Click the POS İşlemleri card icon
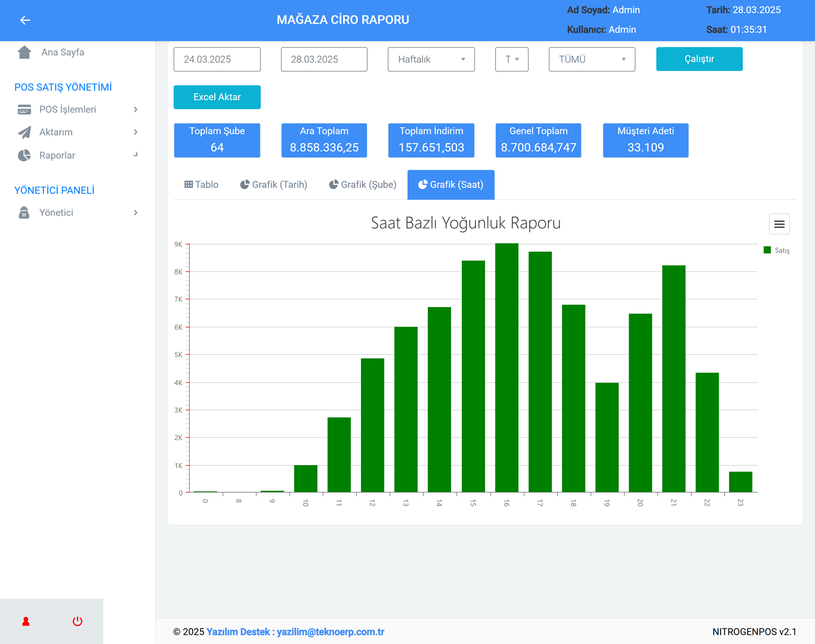The width and height of the screenshot is (815, 644). click(x=24, y=110)
